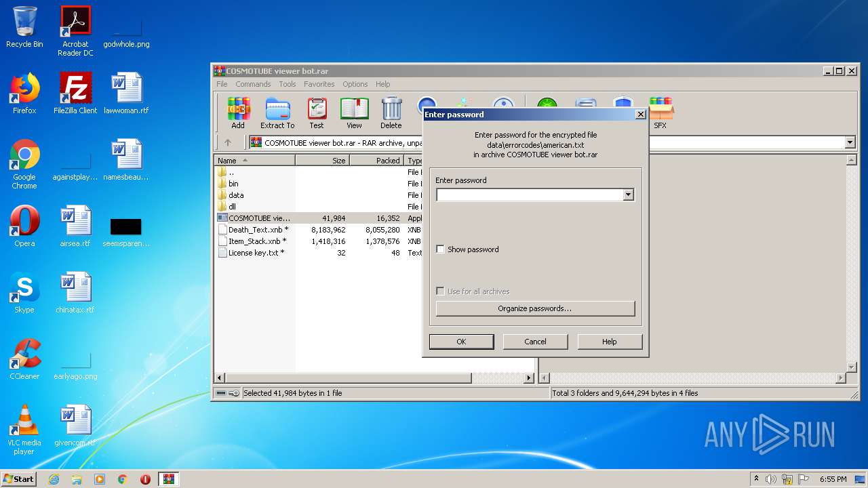Image resolution: width=868 pixels, height=488 pixels.
Task: Click into the Enter password field
Action: click(x=530, y=195)
